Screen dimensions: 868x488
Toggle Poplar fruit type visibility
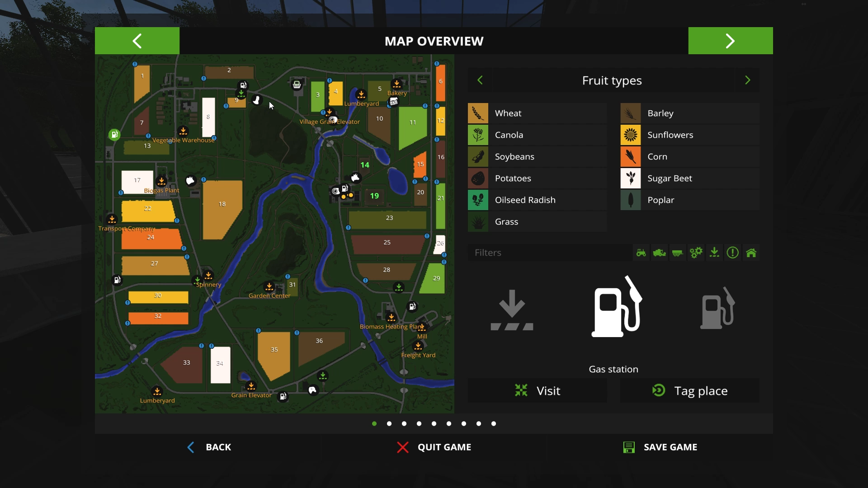click(690, 200)
